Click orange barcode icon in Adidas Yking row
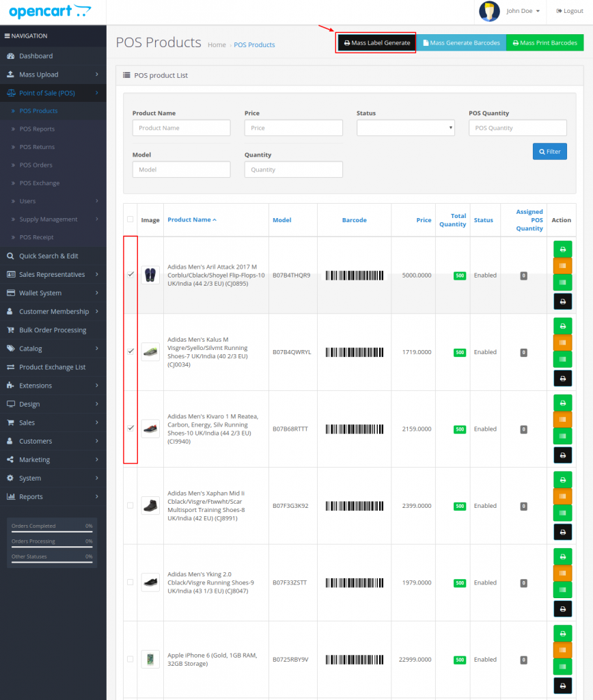593x700 pixels. pyautogui.click(x=563, y=574)
